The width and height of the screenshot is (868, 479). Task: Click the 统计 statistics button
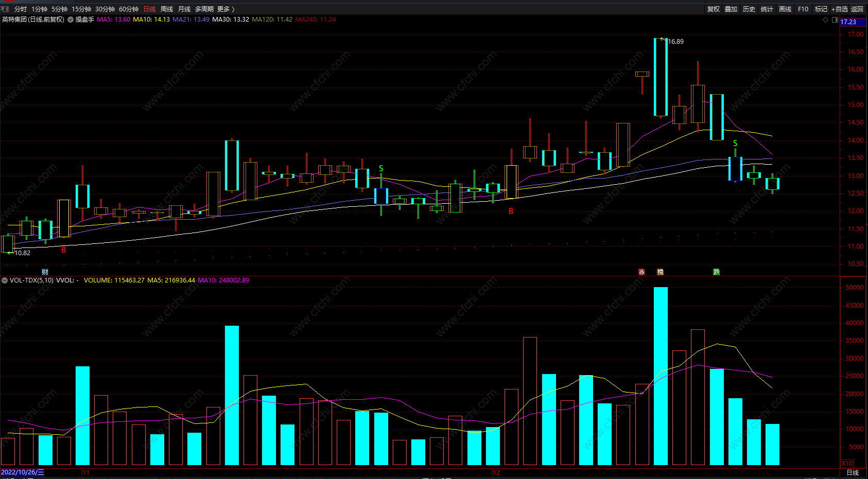point(767,9)
